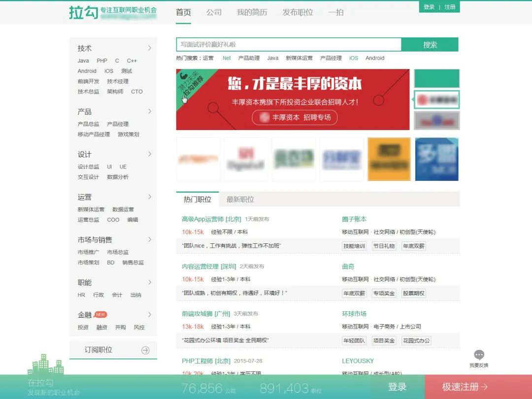This screenshot has width=532, height=399.
Task: Open job 前端攻城狮 [广州]
Action: tap(206, 314)
